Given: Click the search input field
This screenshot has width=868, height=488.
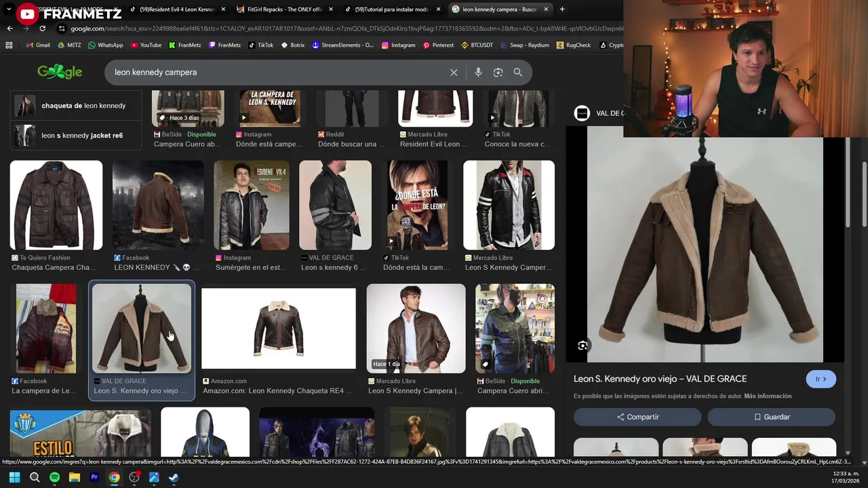Looking at the screenshot, I should tap(278, 73).
